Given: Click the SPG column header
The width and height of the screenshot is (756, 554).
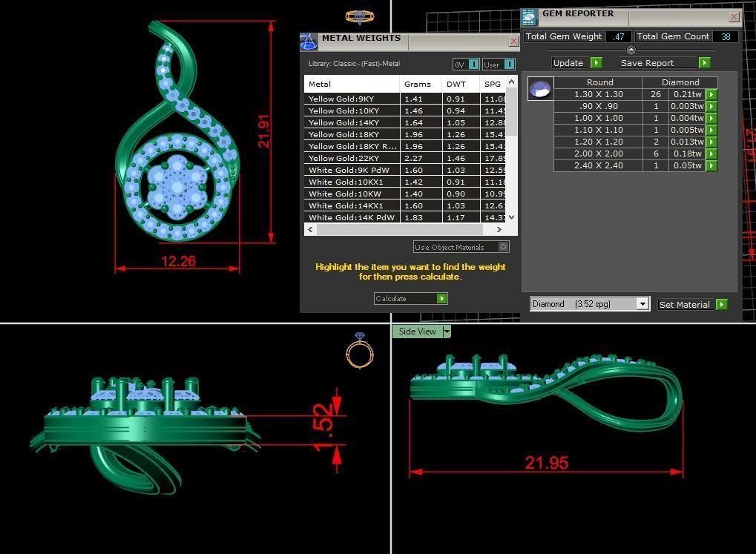Looking at the screenshot, I should coord(493,84).
